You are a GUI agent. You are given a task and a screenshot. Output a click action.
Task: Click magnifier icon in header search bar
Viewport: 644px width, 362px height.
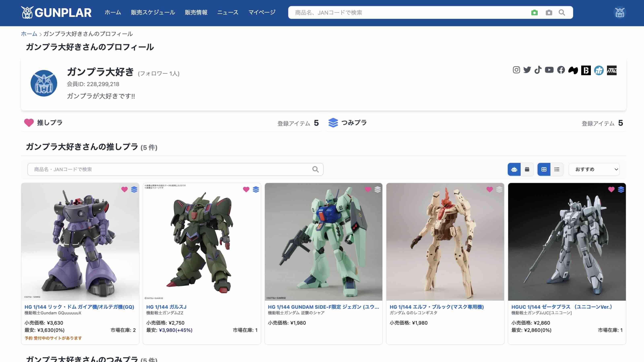point(562,12)
